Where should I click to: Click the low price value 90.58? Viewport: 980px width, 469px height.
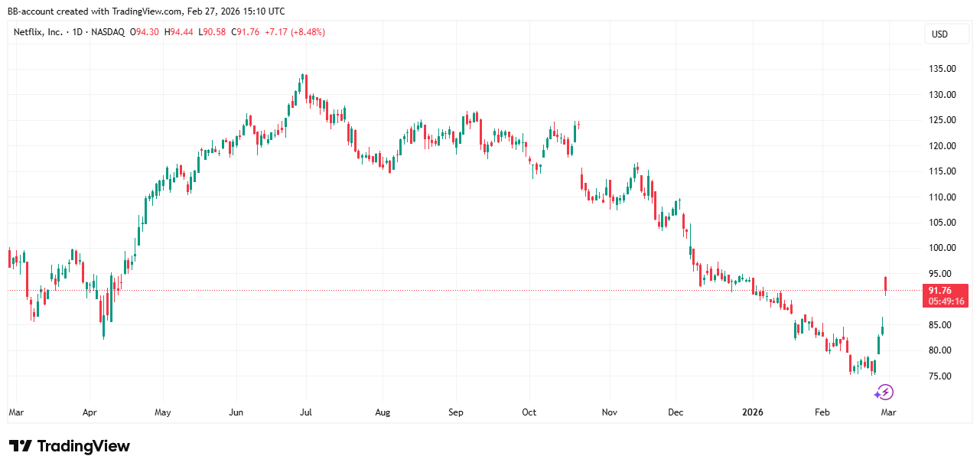click(x=214, y=32)
